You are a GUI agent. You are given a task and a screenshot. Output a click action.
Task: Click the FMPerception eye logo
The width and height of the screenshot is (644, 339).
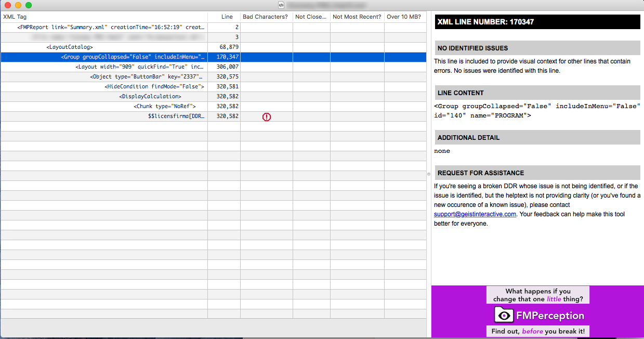(x=504, y=315)
